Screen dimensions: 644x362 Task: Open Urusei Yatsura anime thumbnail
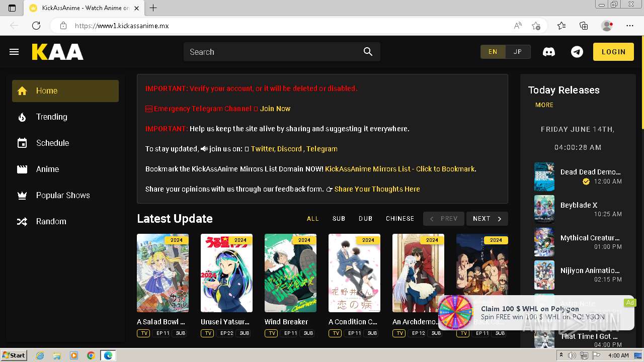(226, 273)
